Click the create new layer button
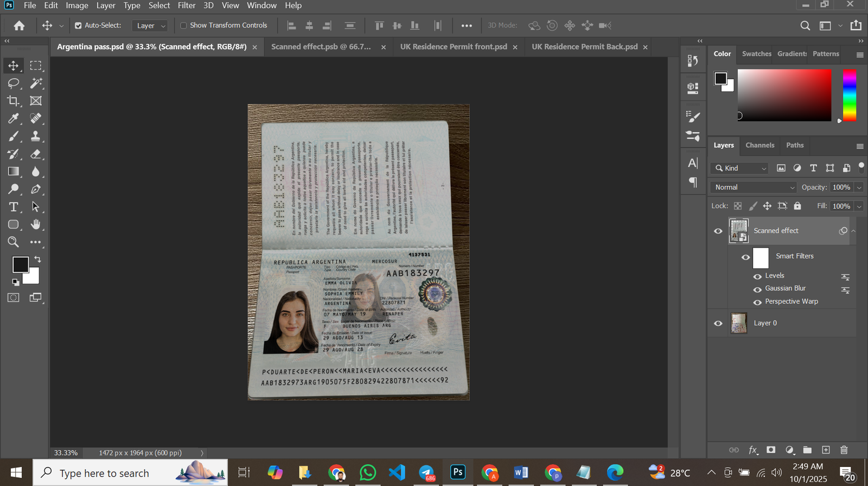Viewport: 868px width, 486px height. [826, 450]
